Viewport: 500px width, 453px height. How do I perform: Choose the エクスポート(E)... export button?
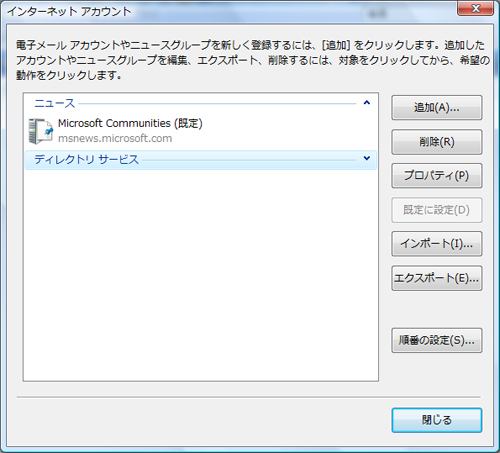coord(437,278)
